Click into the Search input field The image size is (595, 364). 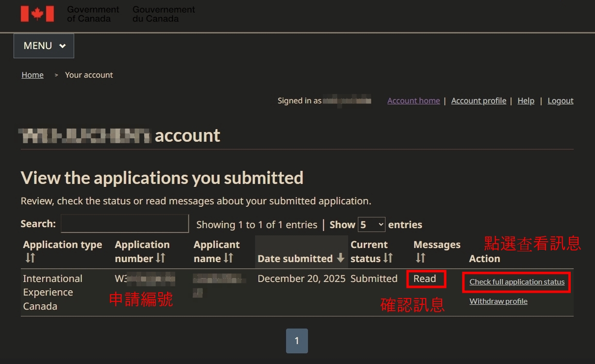tap(125, 224)
